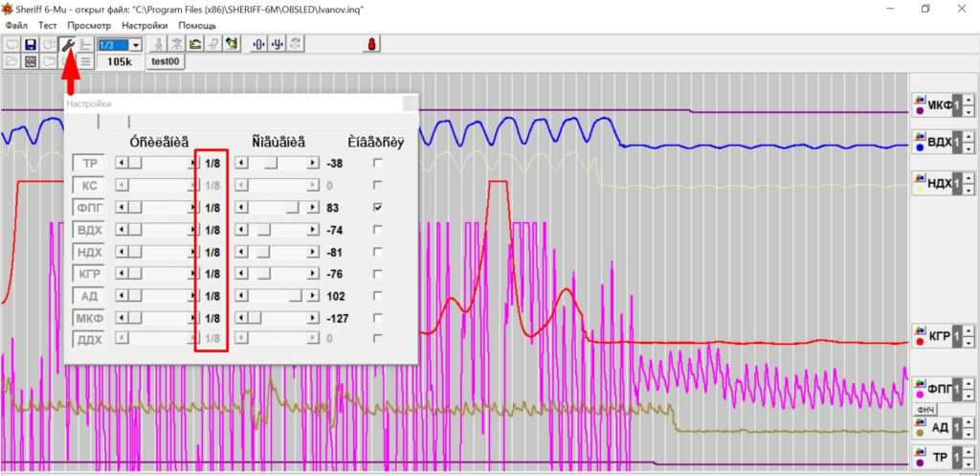Click the vertical Y axis icon
This screenshot has width=980, height=476.
tap(277, 44)
